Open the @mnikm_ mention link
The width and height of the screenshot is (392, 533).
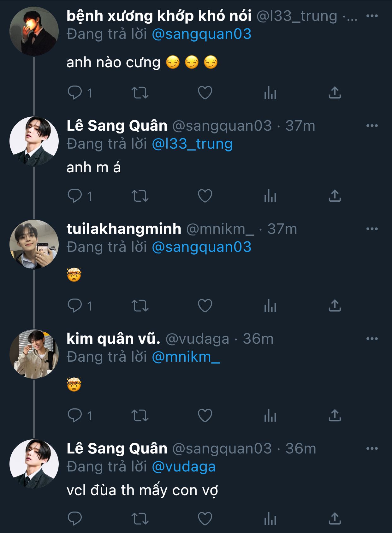point(186,357)
